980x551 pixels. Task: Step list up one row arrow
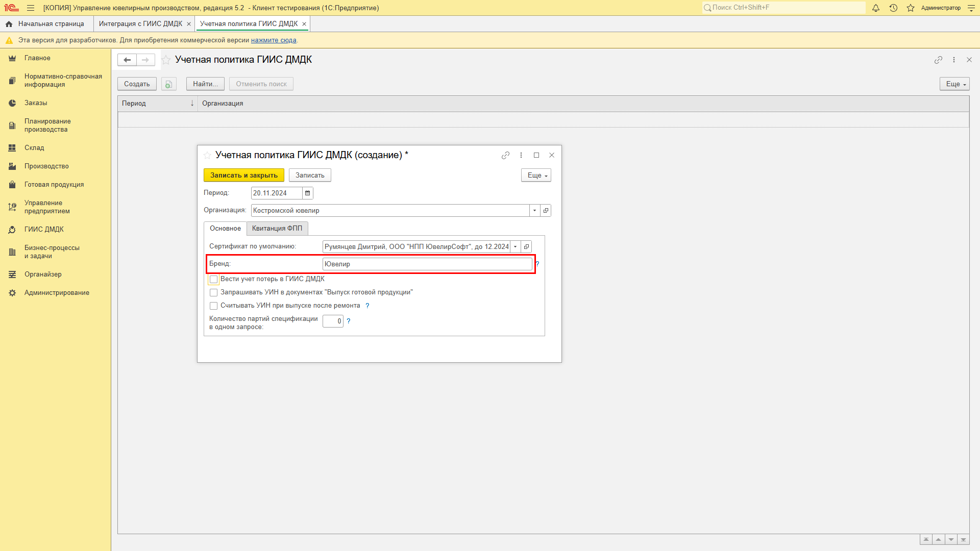click(938, 539)
